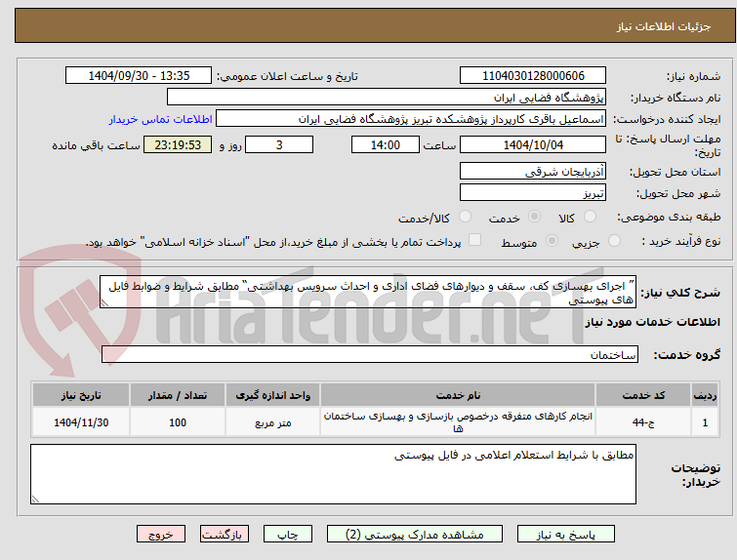
Task: Click the city field تبریز
Action: point(533,192)
